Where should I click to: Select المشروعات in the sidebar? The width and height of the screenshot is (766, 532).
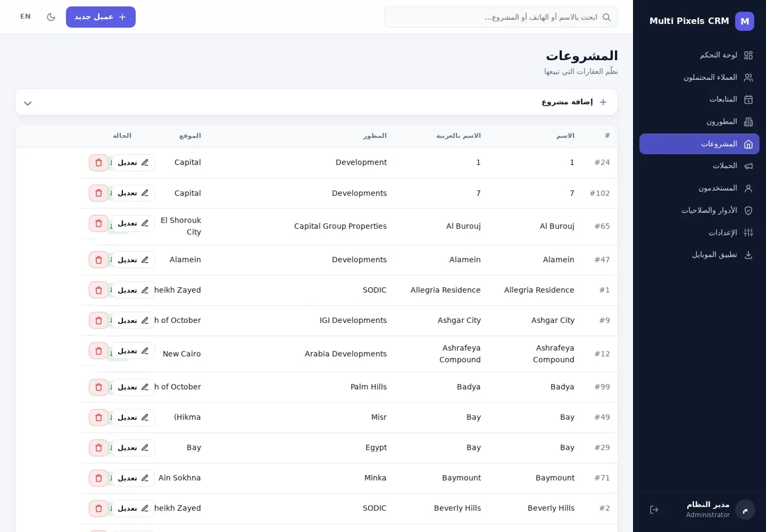699,144
